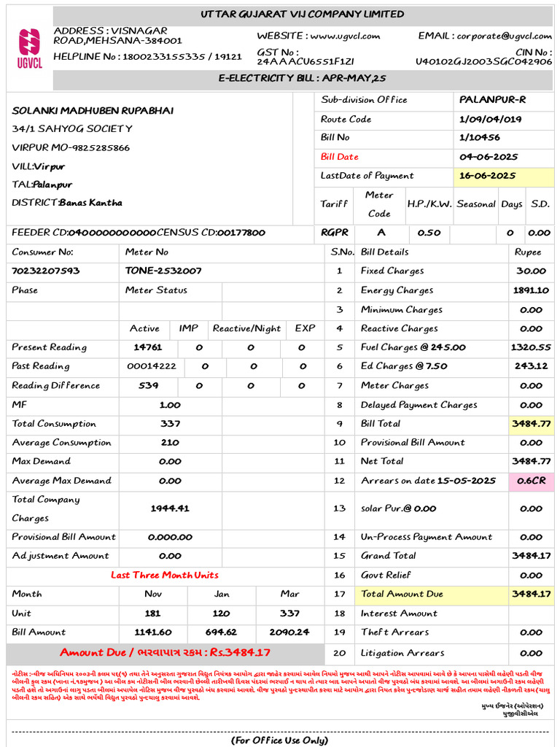The image size is (560, 747).
Task: Click the Net Total label
Action: pyautogui.click(x=382, y=461)
